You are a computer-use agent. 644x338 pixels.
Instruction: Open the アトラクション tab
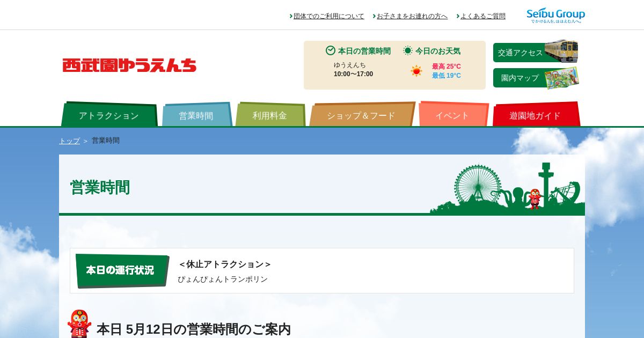(109, 114)
